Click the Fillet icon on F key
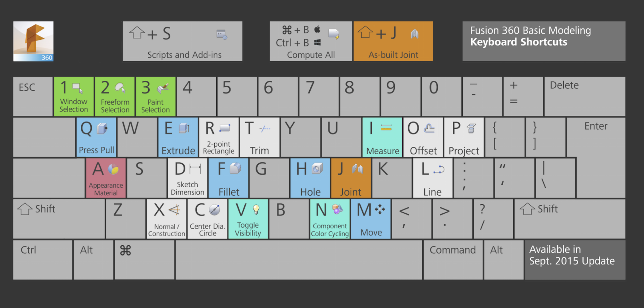Image resolution: width=644 pixels, height=308 pixels. click(235, 169)
